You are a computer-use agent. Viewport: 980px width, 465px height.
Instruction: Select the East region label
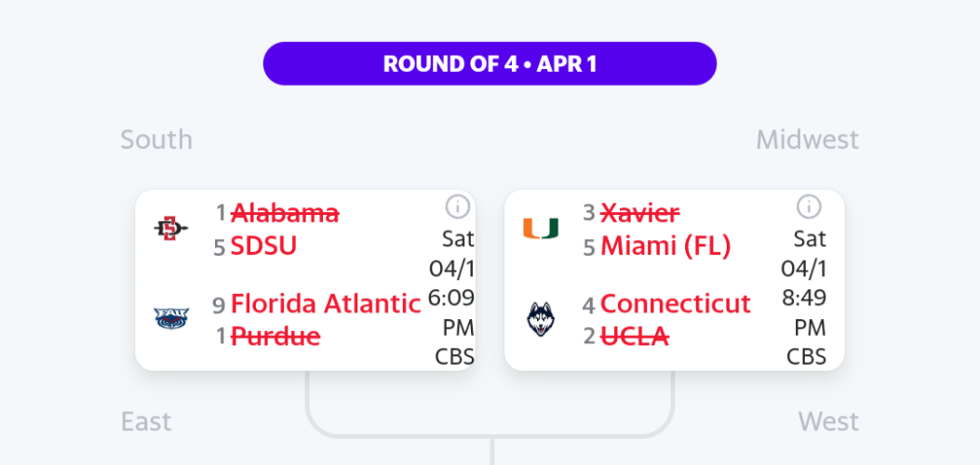[x=145, y=422]
